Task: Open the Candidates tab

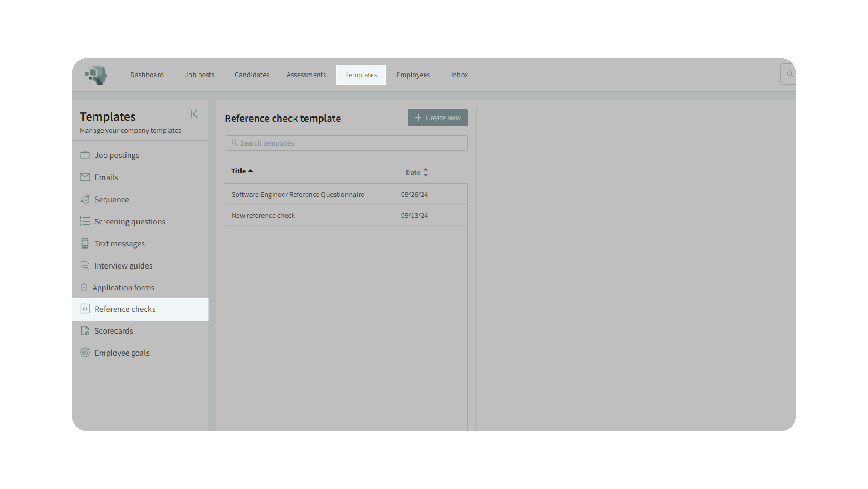Action: coord(252,75)
